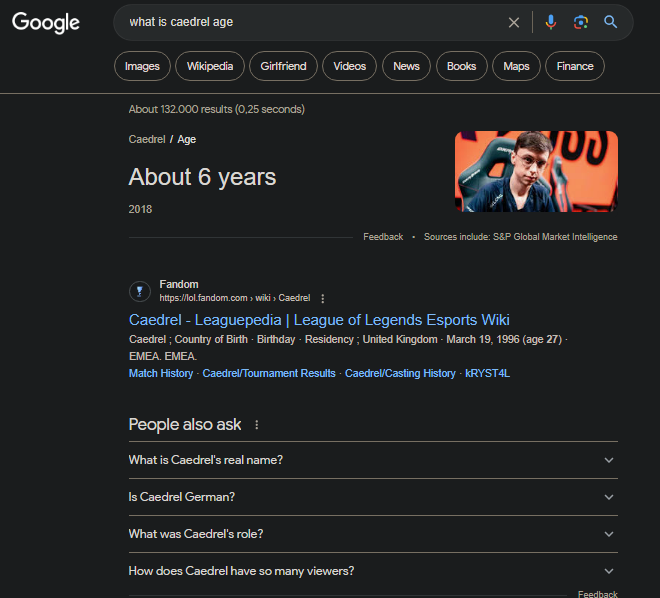Viewport: 660px width, 598px height.
Task: Open Caedrel - Leaguepedia result title
Action: (319, 320)
